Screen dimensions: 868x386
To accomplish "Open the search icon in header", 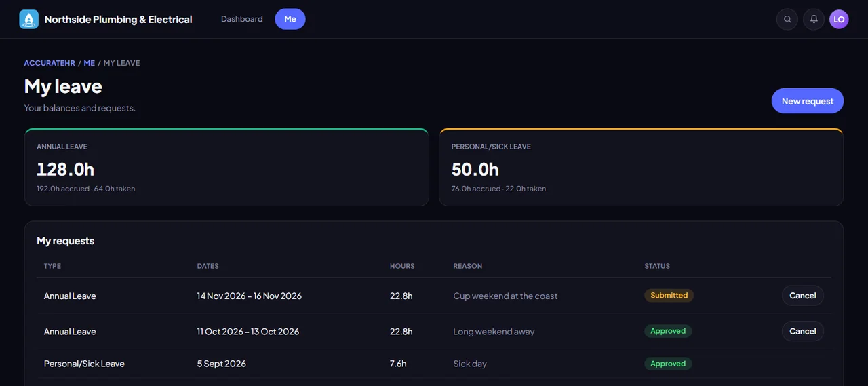I will click(787, 19).
